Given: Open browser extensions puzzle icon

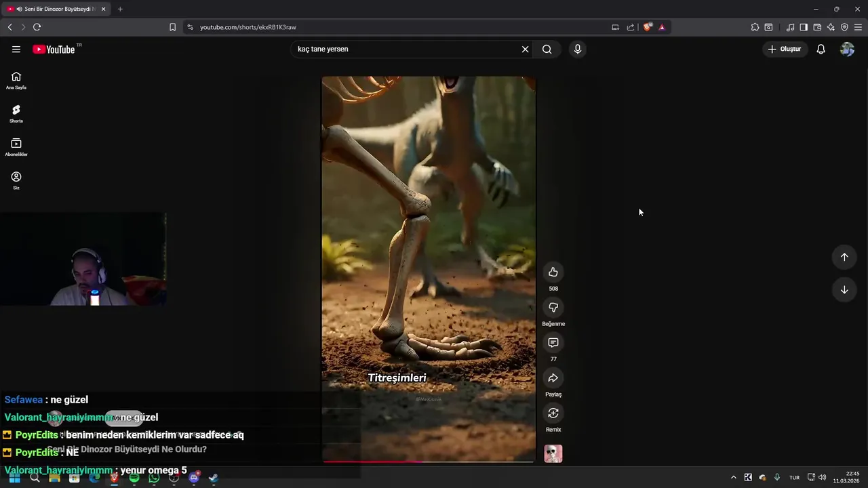Looking at the screenshot, I should pos(755,27).
